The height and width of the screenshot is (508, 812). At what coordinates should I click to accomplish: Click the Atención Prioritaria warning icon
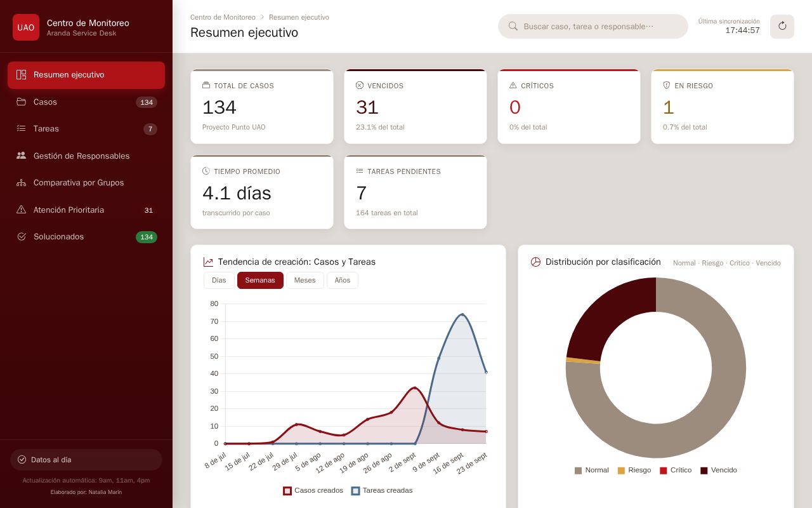pos(21,210)
